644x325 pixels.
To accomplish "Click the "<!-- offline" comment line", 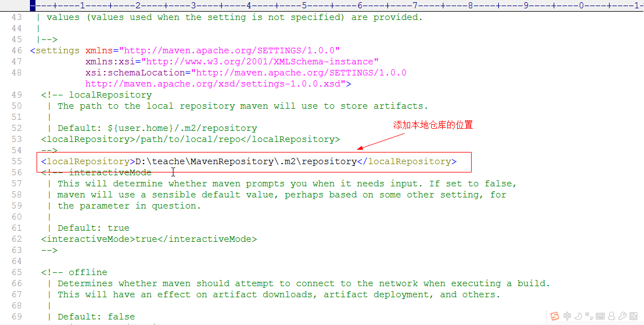I will 74,272.
